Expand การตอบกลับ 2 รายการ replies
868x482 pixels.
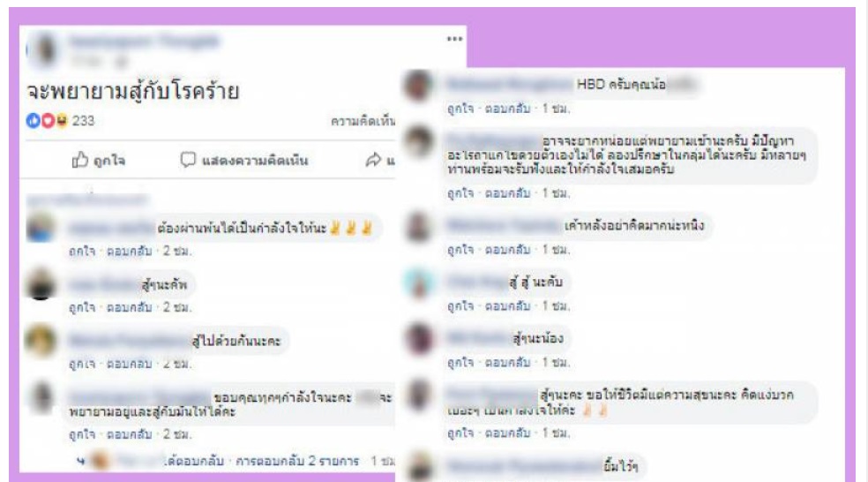297,461
